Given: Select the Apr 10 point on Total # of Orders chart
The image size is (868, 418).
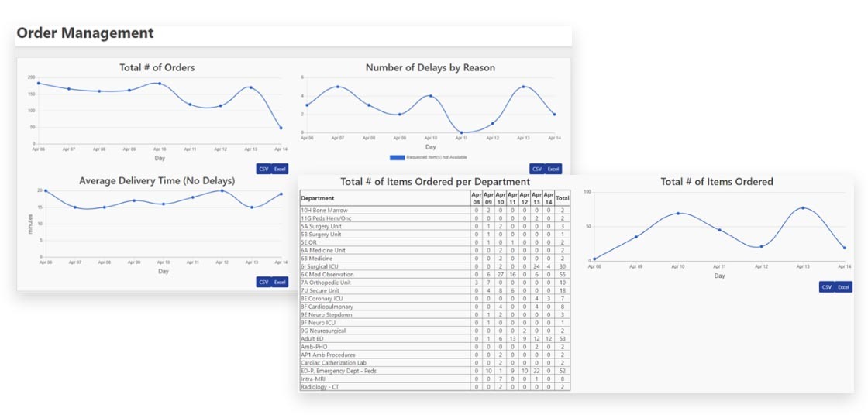Looking at the screenshot, I should pos(160,84).
